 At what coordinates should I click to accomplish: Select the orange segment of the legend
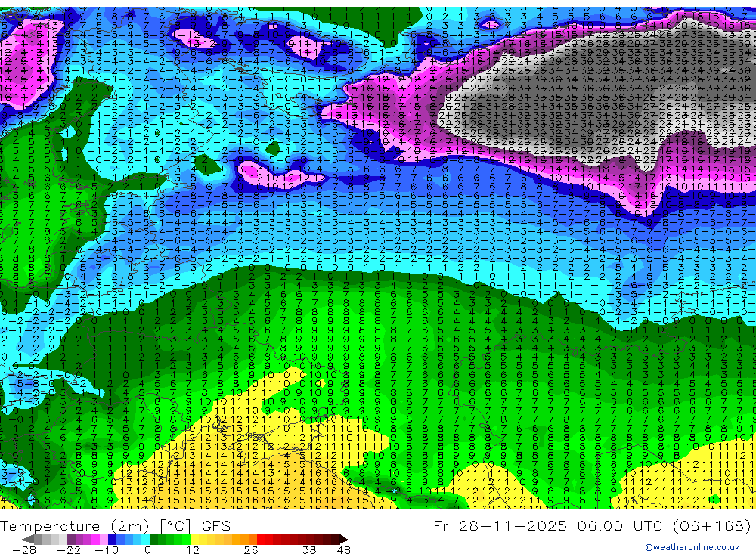point(244,539)
